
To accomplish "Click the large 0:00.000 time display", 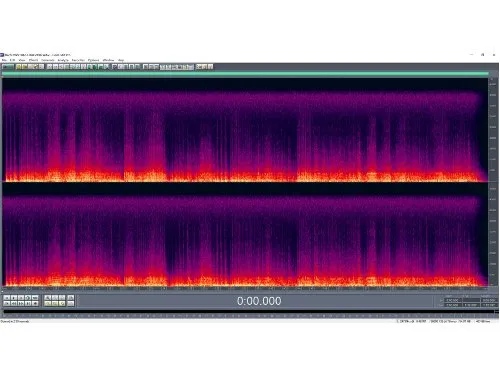I will tap(259, 301).
